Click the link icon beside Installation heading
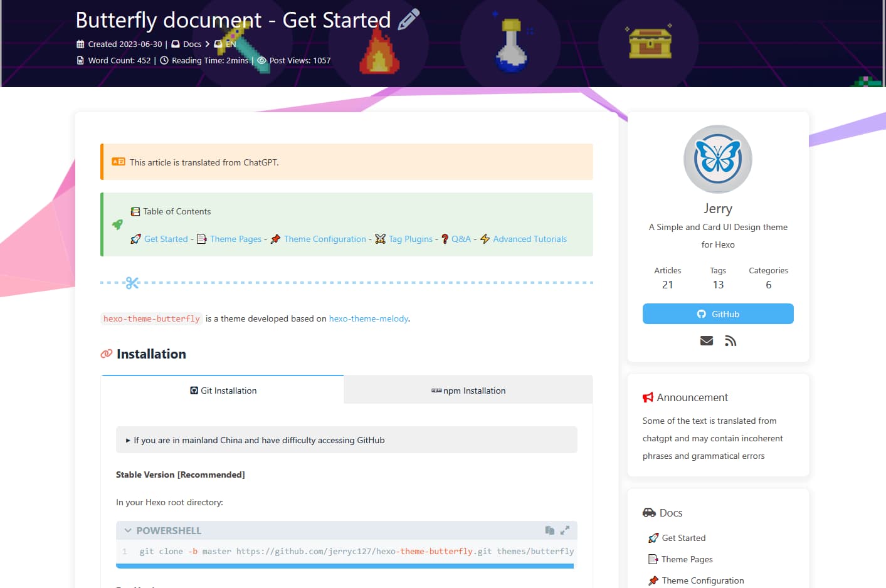 coord(107,354)
